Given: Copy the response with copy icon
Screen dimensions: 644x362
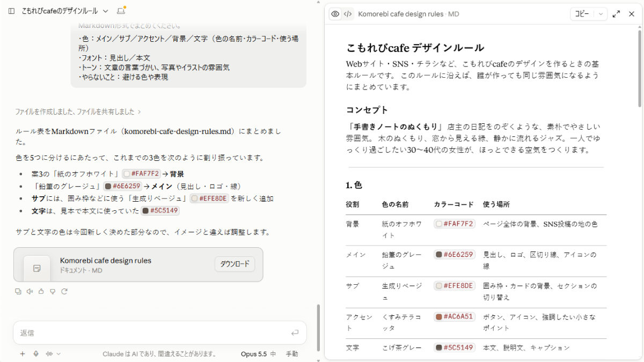Looking at the screenshot, I should click(x=18, y=291).
